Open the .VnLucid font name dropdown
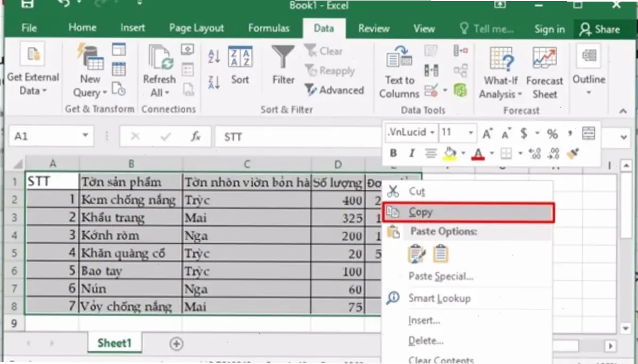The image size is (638, 364). [433, 133]
